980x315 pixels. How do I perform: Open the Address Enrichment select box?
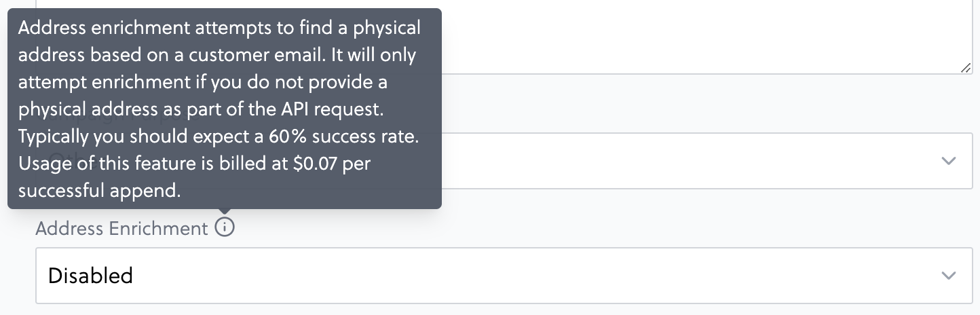[x=504, y=276]
